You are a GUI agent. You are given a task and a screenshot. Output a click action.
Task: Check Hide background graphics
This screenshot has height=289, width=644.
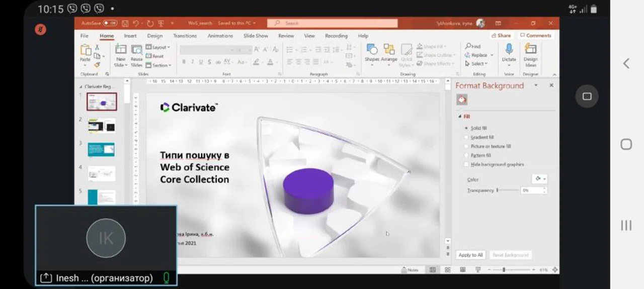(466, 164)
